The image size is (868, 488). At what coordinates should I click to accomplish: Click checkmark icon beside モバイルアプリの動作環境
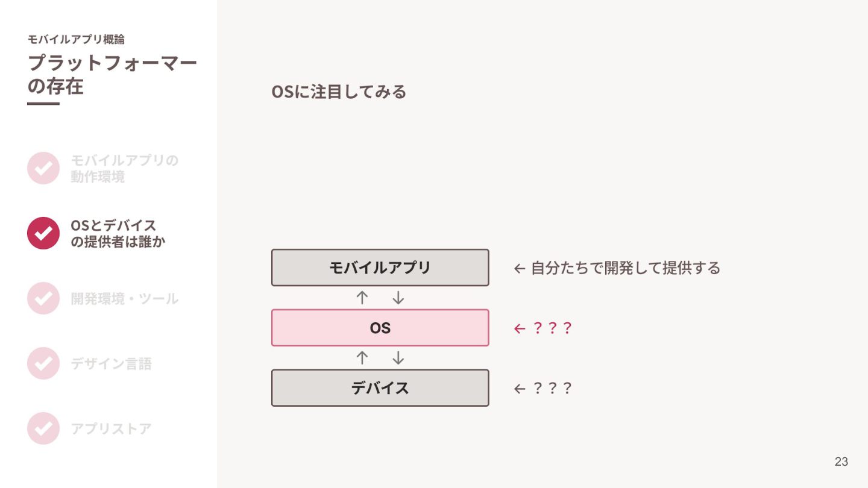coord(43,168)
